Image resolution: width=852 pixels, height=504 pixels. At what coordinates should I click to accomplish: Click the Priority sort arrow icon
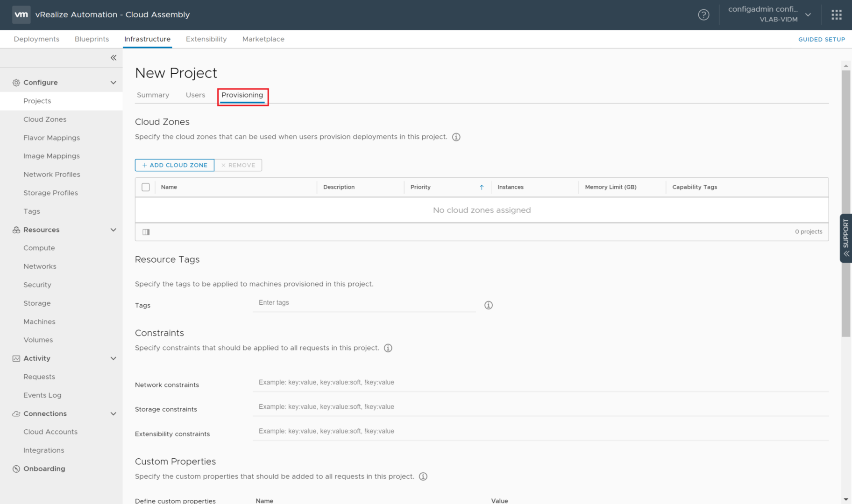[482, 187]
